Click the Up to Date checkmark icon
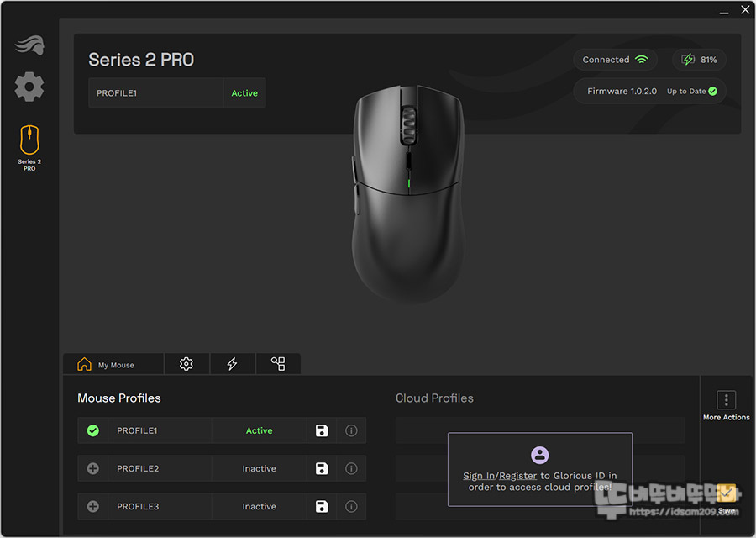 click(x=712, y=91)
